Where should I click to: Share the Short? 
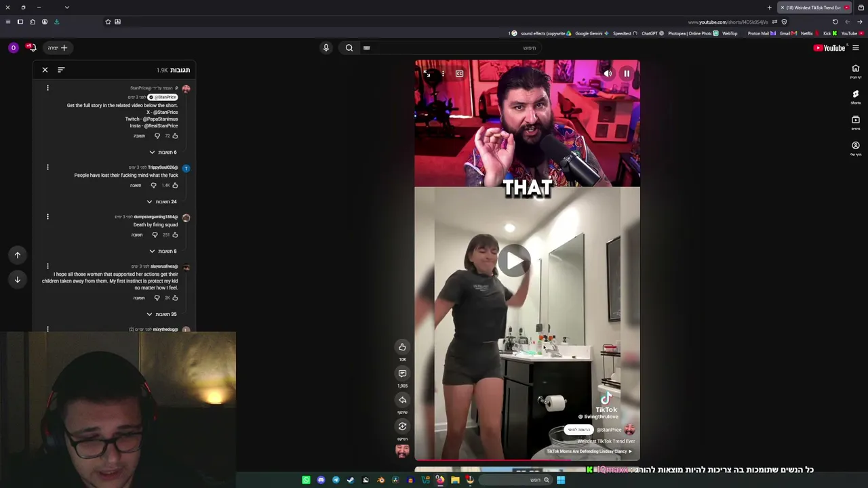point(402,400)
